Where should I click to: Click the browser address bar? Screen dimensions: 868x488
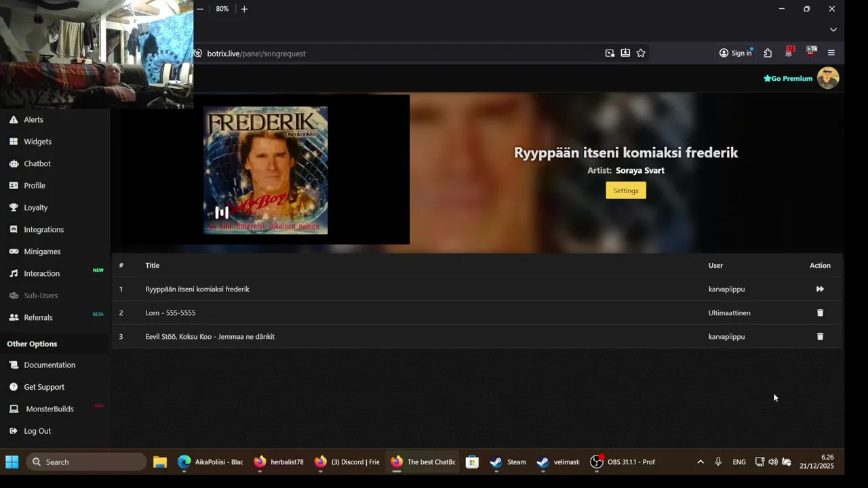pyautogui.click(x=400, y=53)
